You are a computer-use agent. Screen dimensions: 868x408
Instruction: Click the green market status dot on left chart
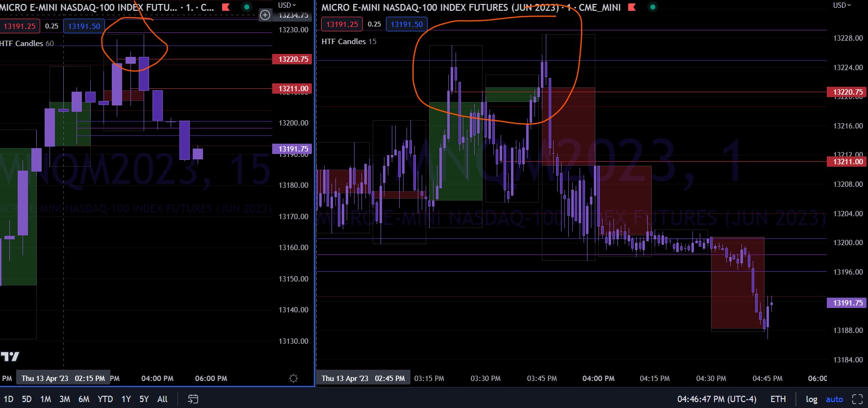247,7
